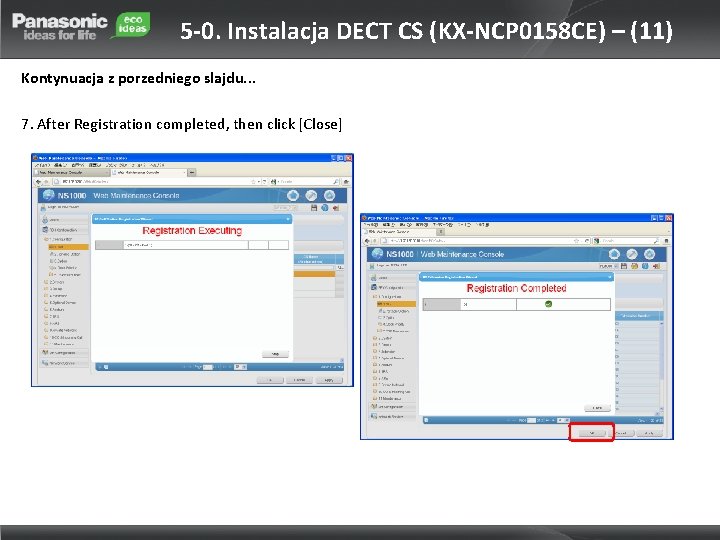The width and height of the screenshot is (720, 540).
Task: Click Cancel button in Registration Executing window
Action: pyautogui.click(x=299, y=380)
